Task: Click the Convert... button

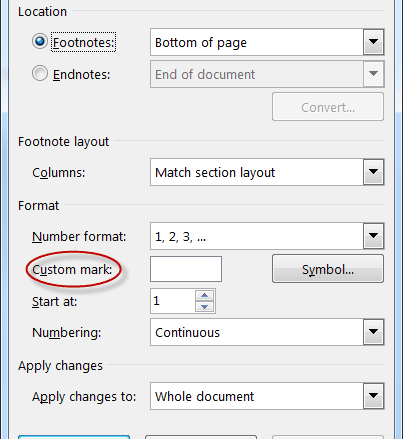Action: 328,107
